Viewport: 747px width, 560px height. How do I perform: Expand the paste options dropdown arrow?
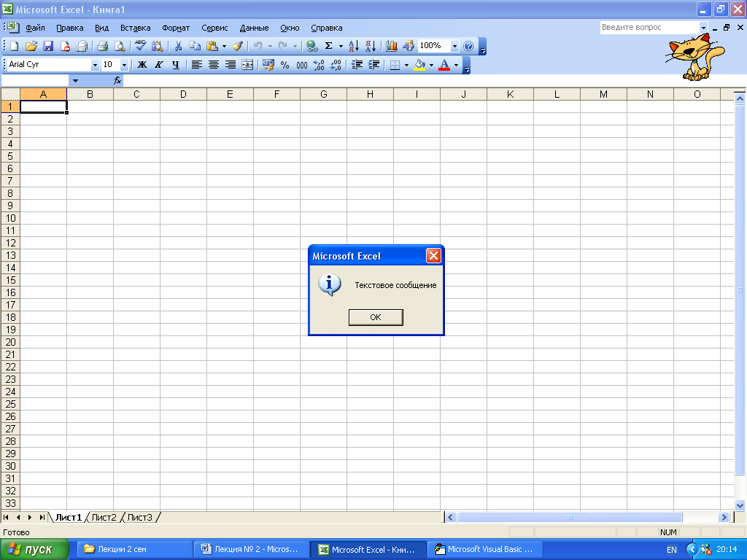click(x=224, y=46)
